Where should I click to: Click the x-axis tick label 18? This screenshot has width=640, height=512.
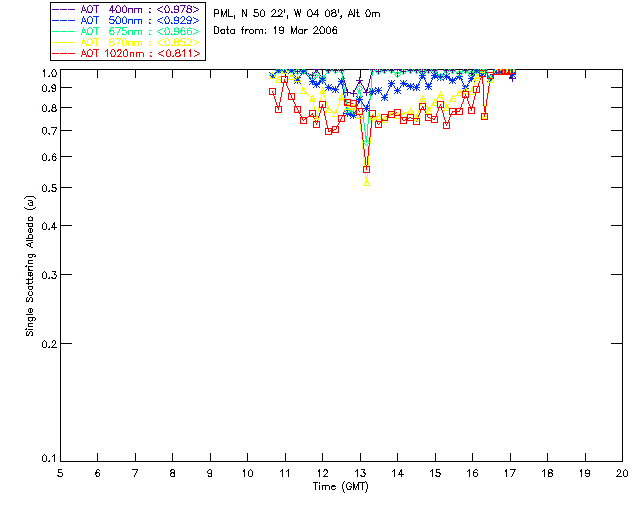(547, 473)
